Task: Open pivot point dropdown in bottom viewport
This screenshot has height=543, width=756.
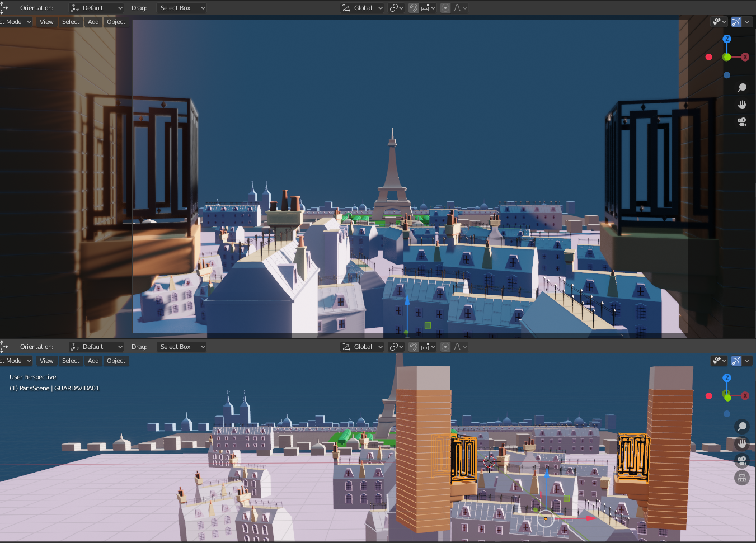Action: tap(396, 347)
